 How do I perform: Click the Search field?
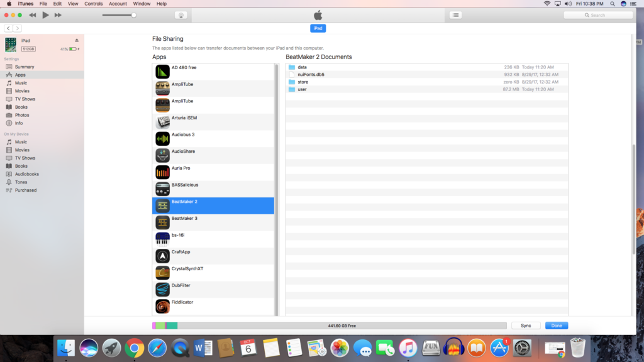tap(599, 15)
